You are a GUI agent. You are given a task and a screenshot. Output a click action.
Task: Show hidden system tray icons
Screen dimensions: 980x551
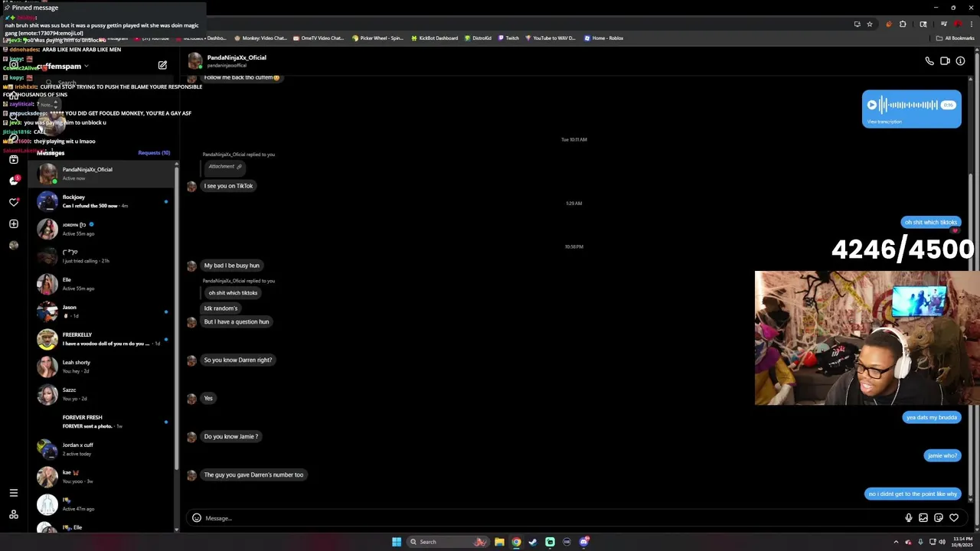pos(896,542)
